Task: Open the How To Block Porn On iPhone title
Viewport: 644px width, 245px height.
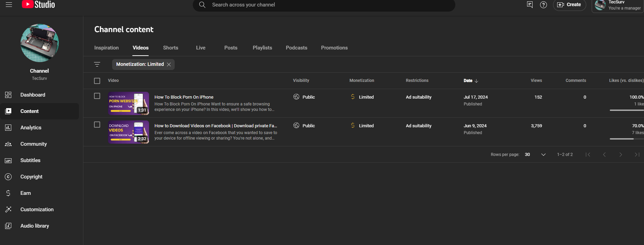Action: tap(184, 97)
